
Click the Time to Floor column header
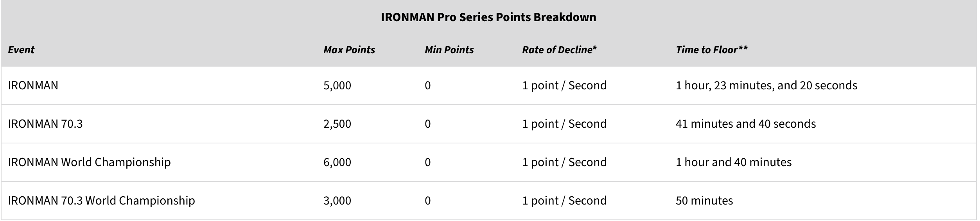tap(711, 50)
